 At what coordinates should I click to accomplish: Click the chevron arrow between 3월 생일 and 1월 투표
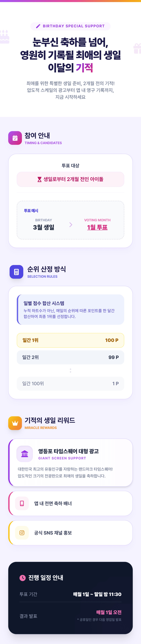71,225
